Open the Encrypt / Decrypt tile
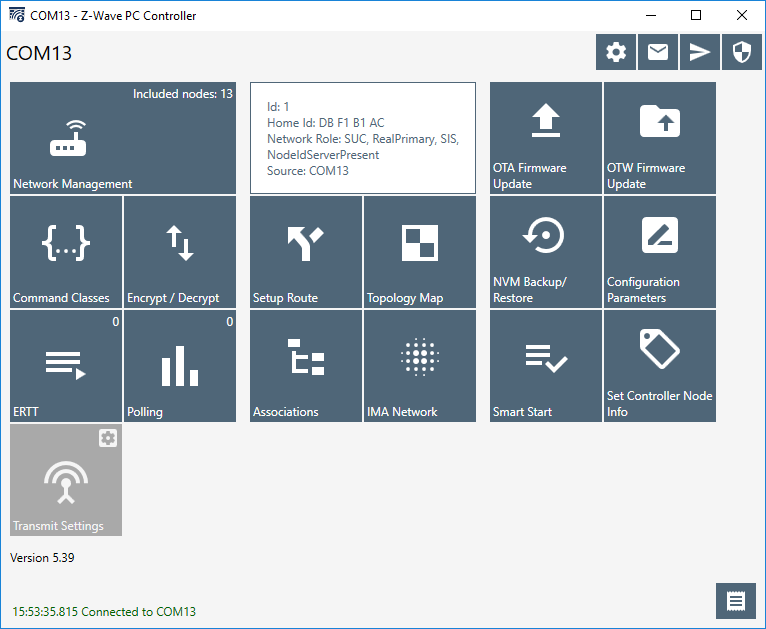The width and height of the screenshot is (766, 629). 180,252
